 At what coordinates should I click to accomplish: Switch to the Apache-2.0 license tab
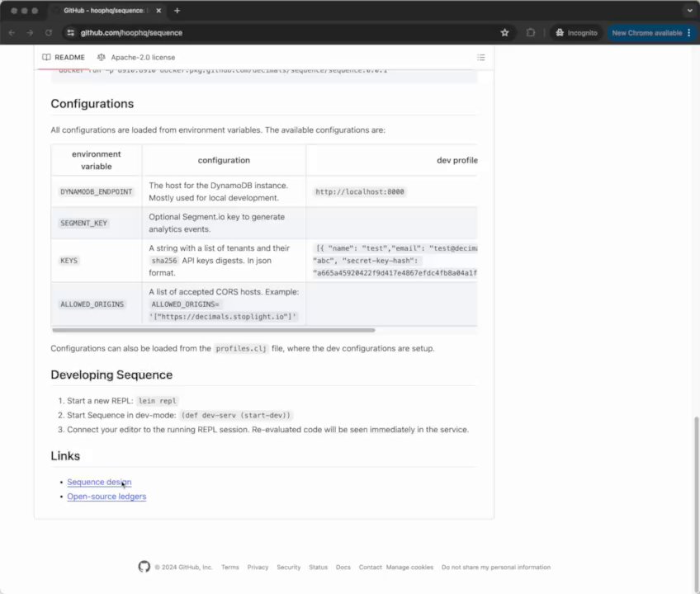[135, 58]
